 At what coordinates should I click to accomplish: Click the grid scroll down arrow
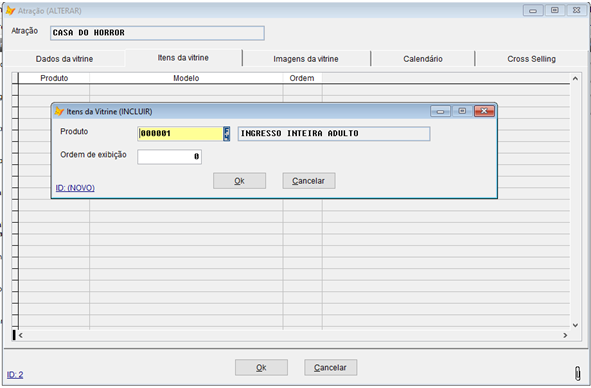(x=575, y=325)
